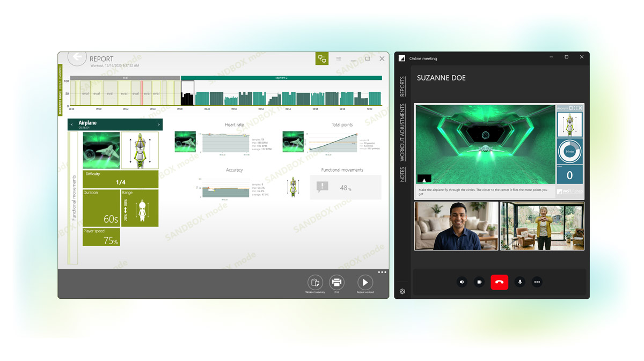Screen dimensions: 644x361
Task: Open settings gear in Online meeting sidebar
Action: tap(402, 292)
